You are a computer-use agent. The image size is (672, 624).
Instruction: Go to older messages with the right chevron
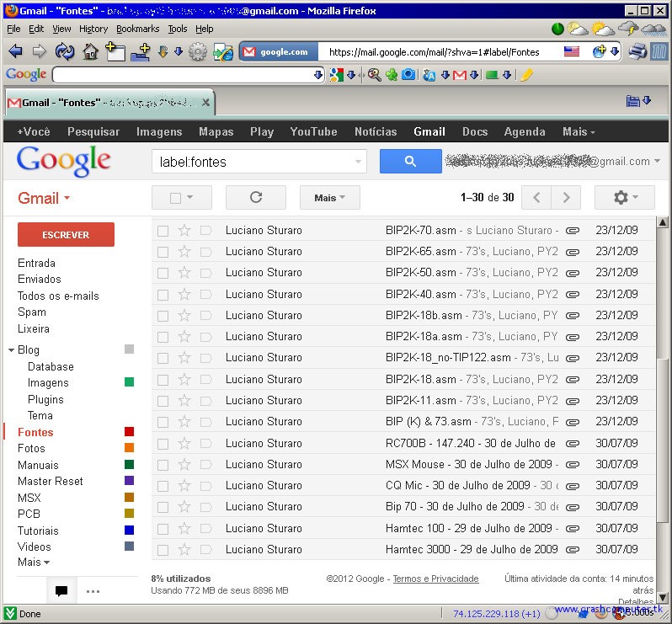566,197
